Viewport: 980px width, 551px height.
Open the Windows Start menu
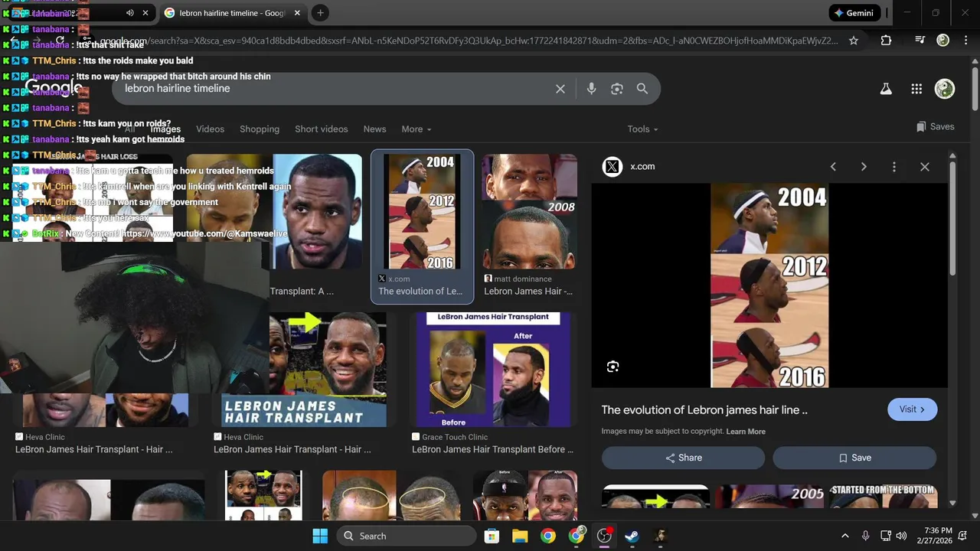tap(320, 536)
